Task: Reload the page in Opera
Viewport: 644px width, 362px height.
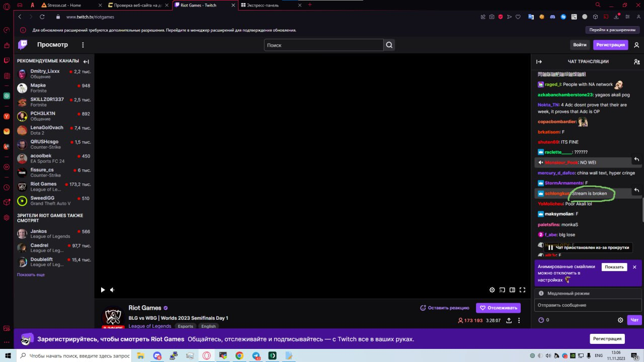Action: pos(42,17)
